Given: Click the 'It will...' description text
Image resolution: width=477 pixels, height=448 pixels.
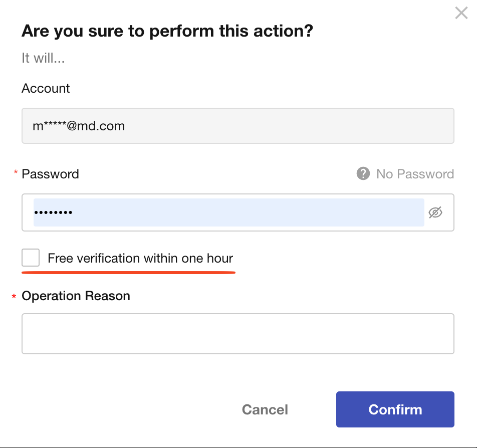Looking at the screenshot, I should point(43,58).
